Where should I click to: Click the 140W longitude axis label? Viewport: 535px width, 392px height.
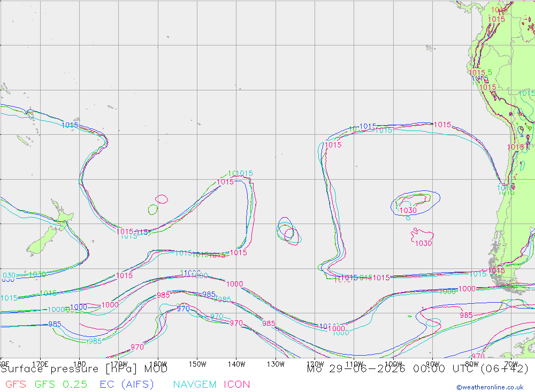(236, 364)
